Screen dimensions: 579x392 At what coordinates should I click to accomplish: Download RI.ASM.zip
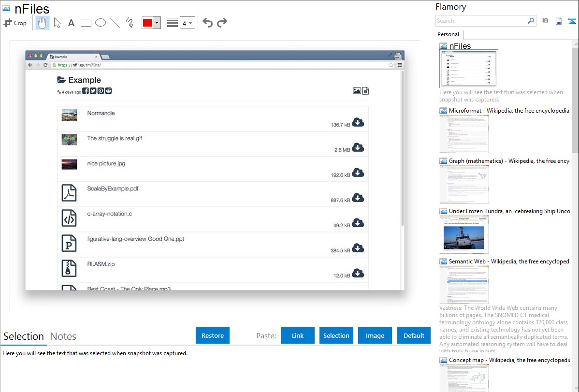tap(358, 273)
